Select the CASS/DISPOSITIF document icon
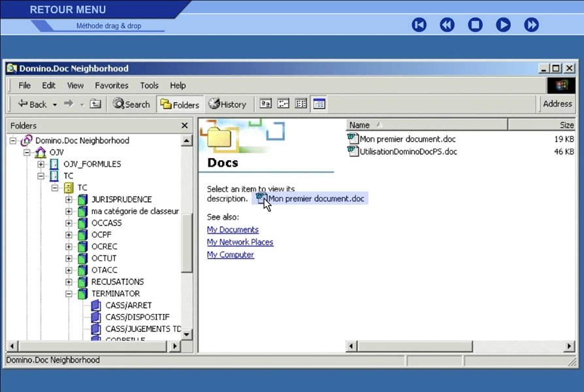The width and height of the screenshot is (584, 392). point(96,317)
